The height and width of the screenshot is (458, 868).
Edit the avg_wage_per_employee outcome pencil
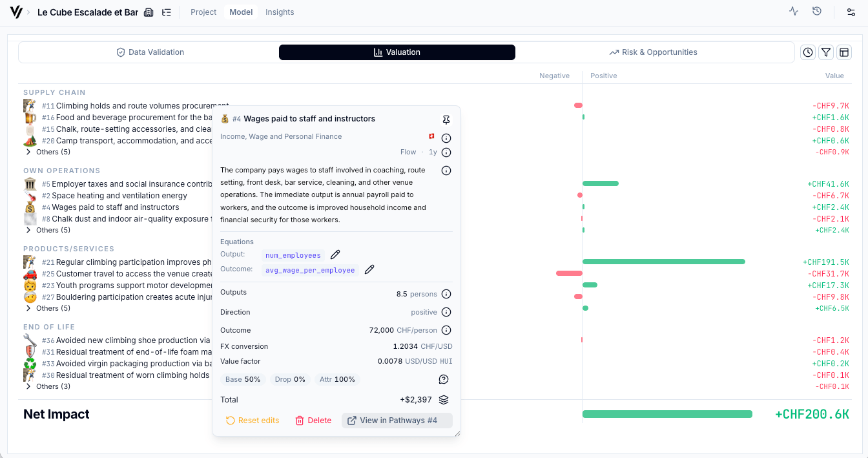(369, 269)
